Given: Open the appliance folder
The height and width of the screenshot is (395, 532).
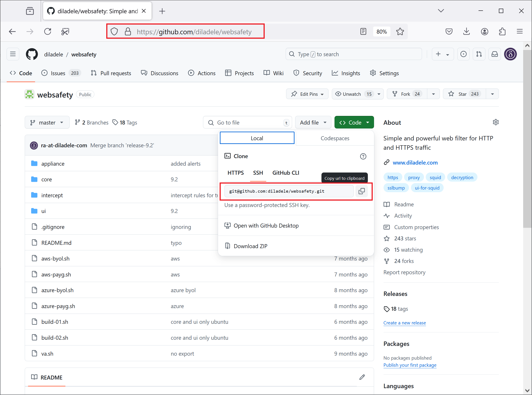Looking at the screenshot, I should [53, 164].
